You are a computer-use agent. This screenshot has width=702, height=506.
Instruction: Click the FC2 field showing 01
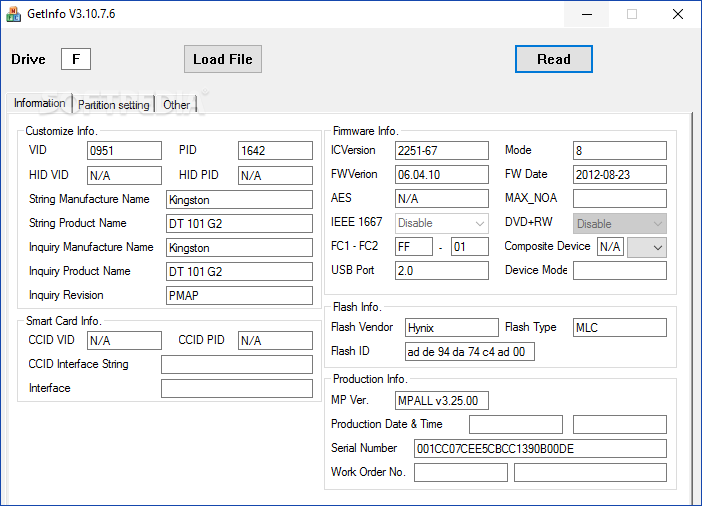pyautogui.click(x=470, y=246)
